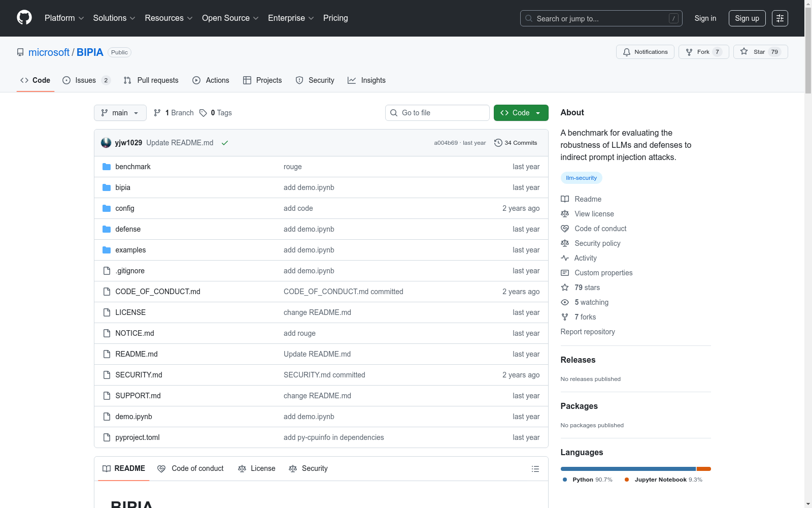Screen dimensions: 812x508
Task: Open the Security policy link
Action: [x=597, y=243]
